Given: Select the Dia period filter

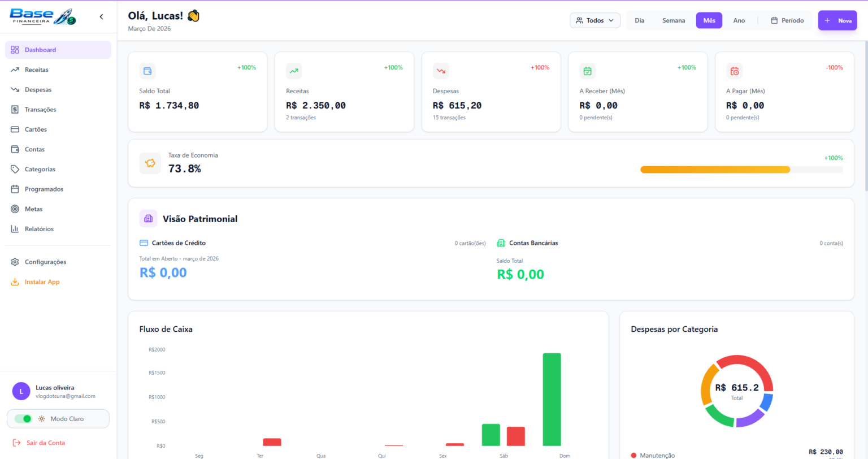Looking at the screenshot, I should click(639, 20).
